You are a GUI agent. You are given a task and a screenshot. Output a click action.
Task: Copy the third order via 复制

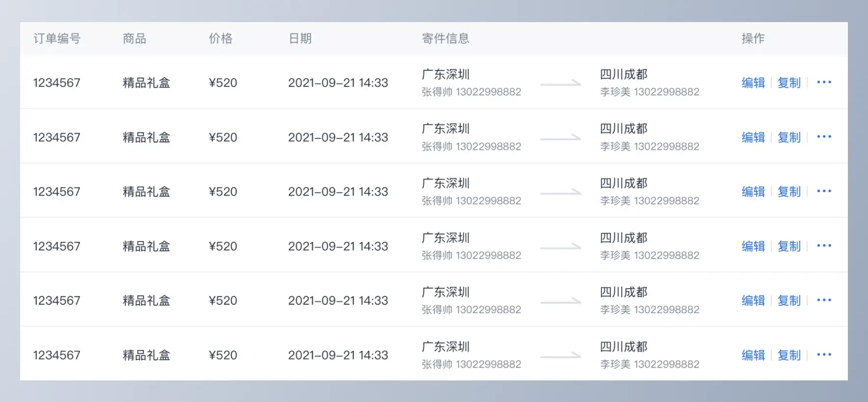tap(789, 191)
